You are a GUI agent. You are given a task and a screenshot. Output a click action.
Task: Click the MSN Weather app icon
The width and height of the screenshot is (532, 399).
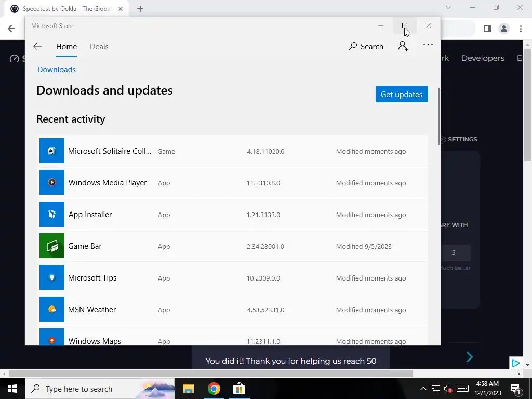[x=52, y=309]
